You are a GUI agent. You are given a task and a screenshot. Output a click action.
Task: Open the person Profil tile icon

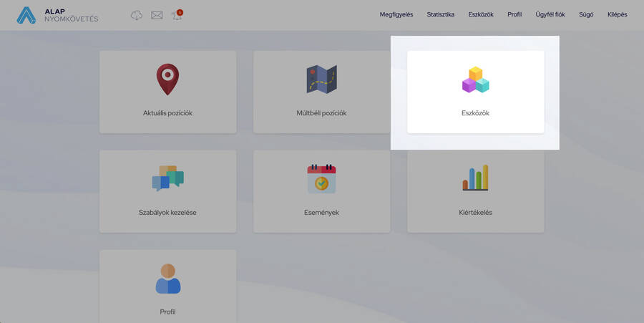(167, 279)
